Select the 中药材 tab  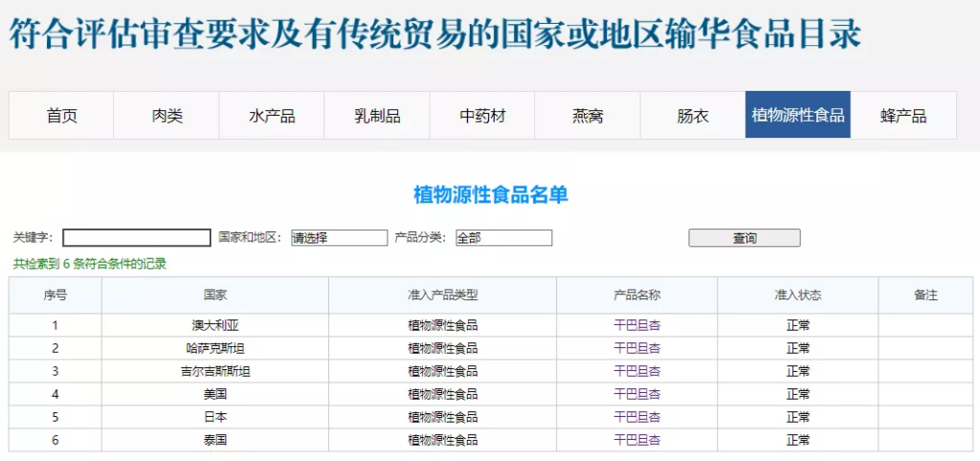[482, 116]
